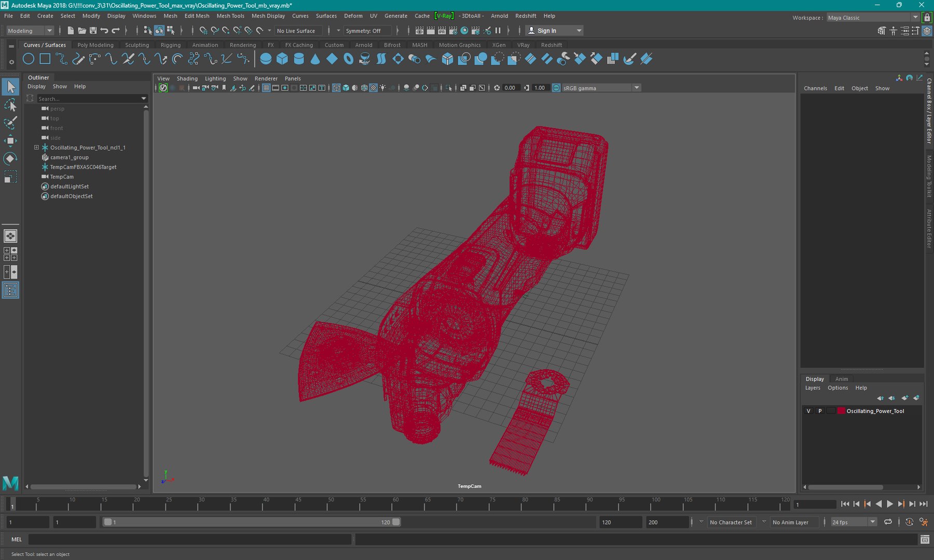Activate the Rotate tool in toolbox

pyautogui.click(x=10, y=158)
